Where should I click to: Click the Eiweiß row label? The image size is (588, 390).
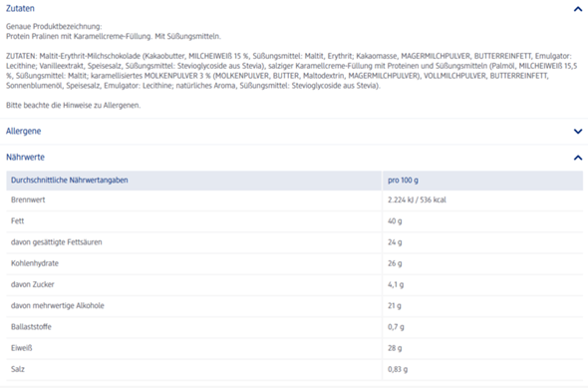pos(21,348)
